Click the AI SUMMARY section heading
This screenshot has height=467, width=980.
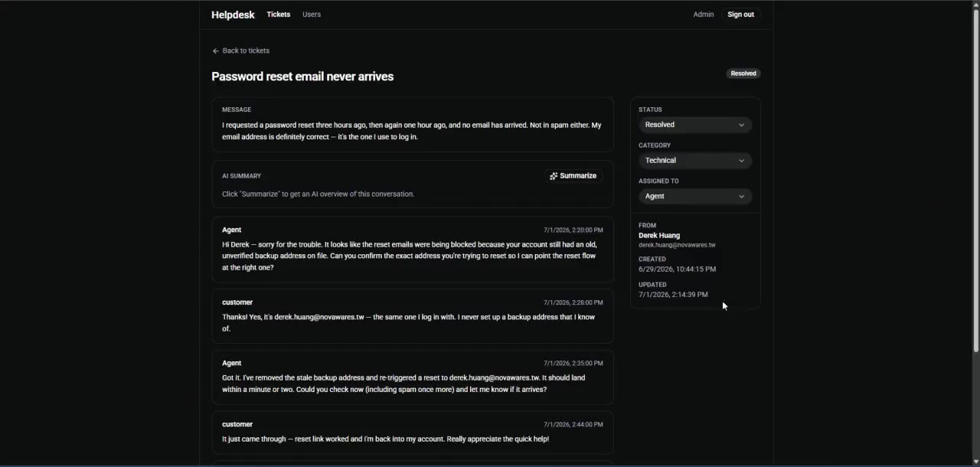click(241, 176)
